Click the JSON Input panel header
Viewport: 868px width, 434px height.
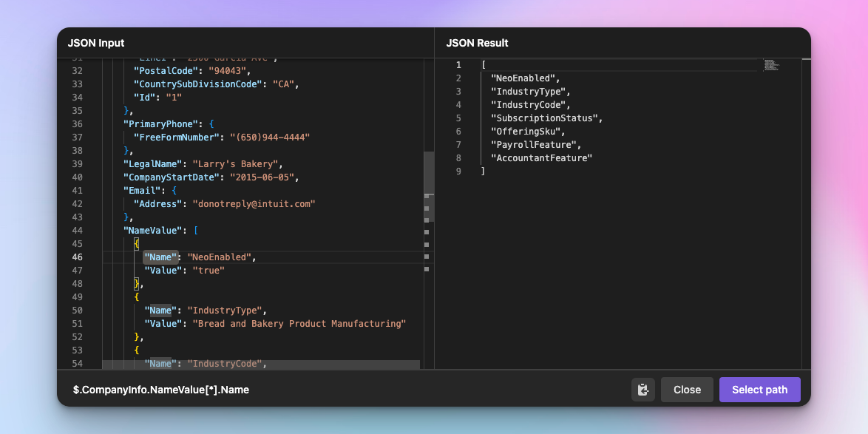click(96, 43)
